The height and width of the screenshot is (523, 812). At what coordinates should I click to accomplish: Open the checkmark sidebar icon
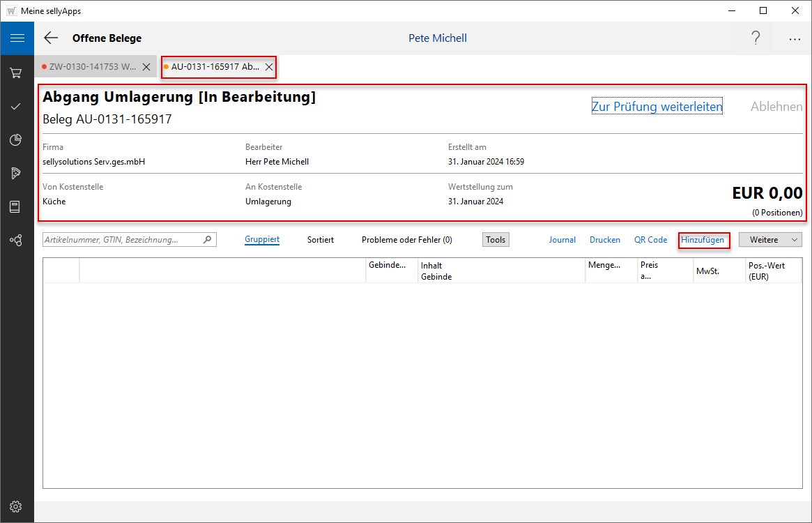click(17, 106)
